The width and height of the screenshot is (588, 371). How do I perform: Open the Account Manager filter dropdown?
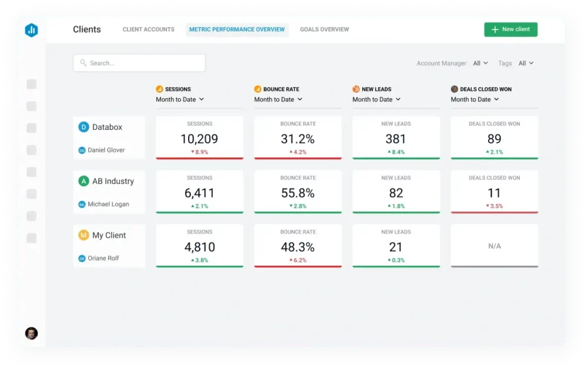point(480,63)
